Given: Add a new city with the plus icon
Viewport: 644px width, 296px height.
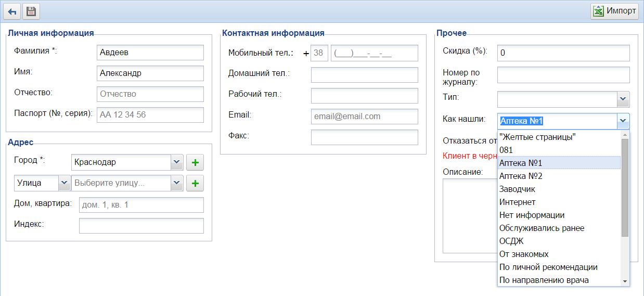Looking at the screenshot, I should 195,162.
